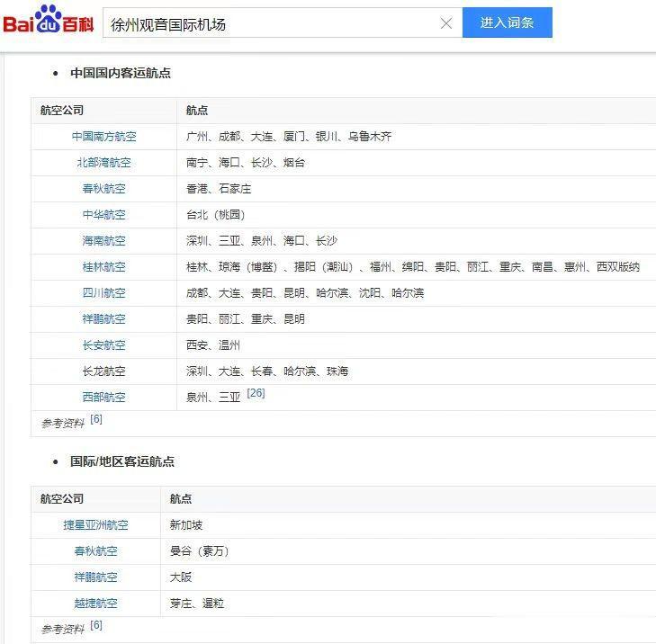656x644 pixels.
Task: Select the 芽庄、暹粒 cell
Action: (x=409, y=604)
